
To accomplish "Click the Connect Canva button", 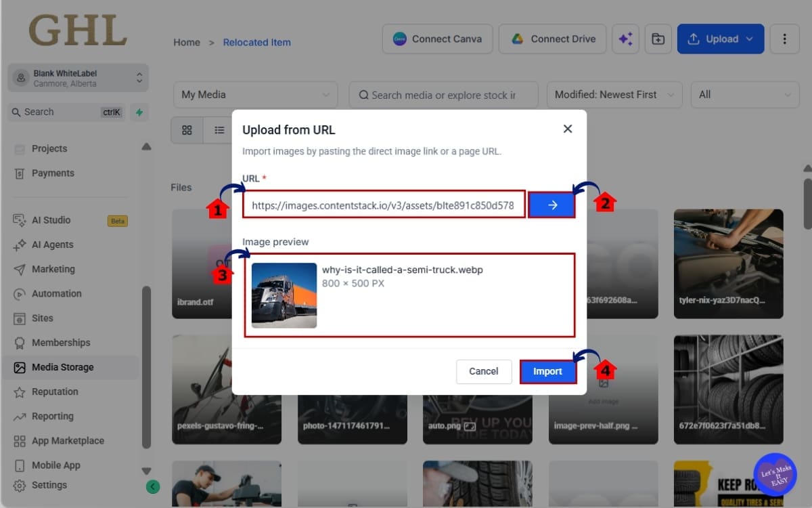I will click(x=437, y=39).
